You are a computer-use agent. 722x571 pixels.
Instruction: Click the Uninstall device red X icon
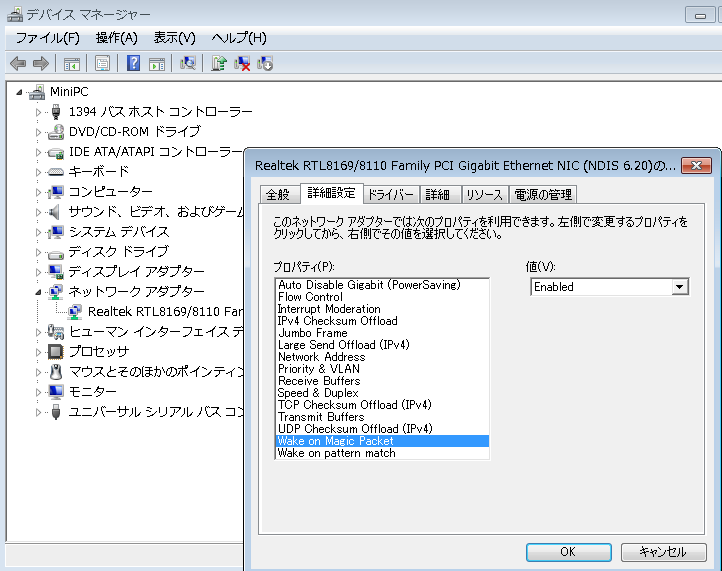242,63
